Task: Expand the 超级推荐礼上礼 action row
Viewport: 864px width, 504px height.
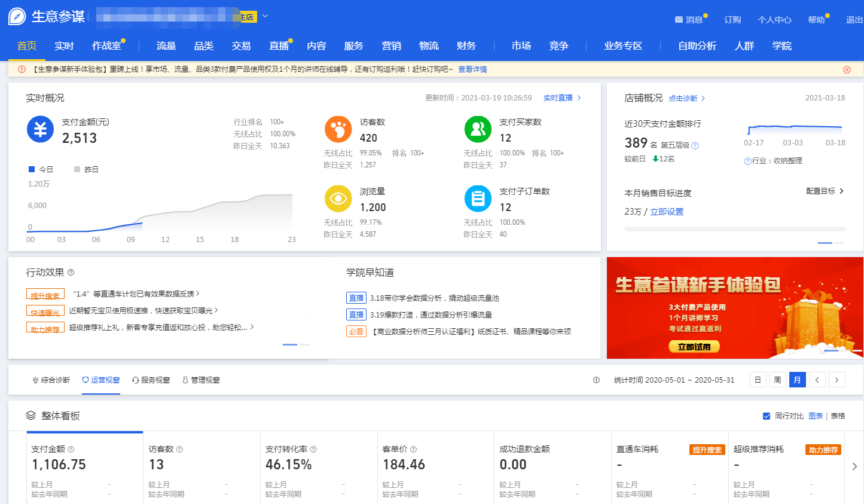Action: (161, 328)
